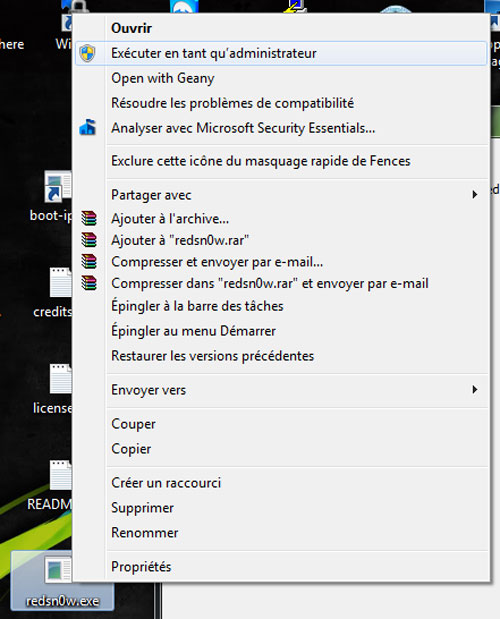Expand the Envoyer vers submenu arrow
Screen dimensions: 500x619
475,390
